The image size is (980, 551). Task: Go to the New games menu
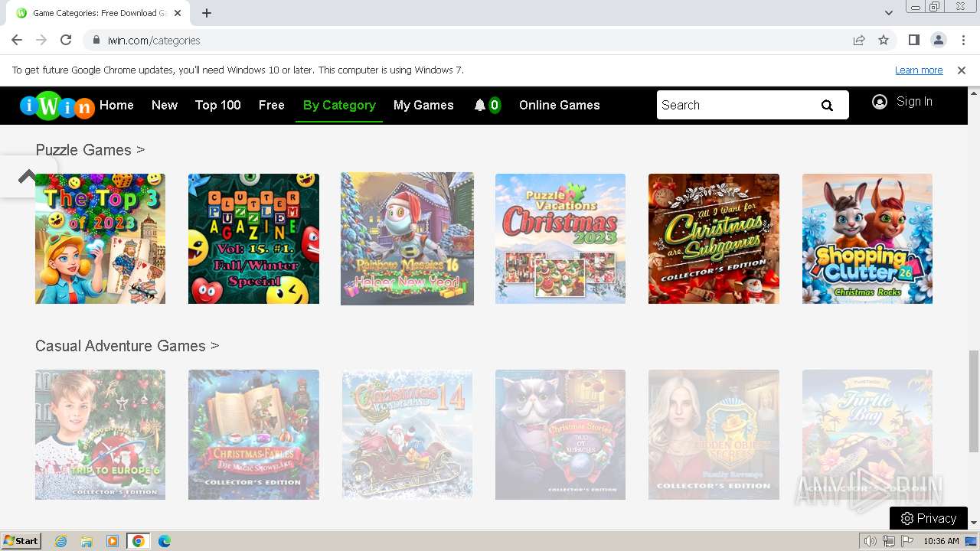coord(165,105)
